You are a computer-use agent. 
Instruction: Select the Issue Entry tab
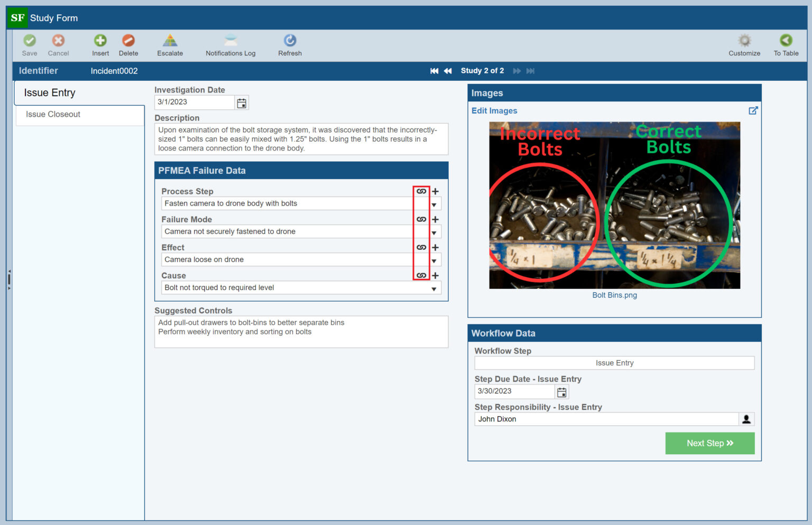50,93
